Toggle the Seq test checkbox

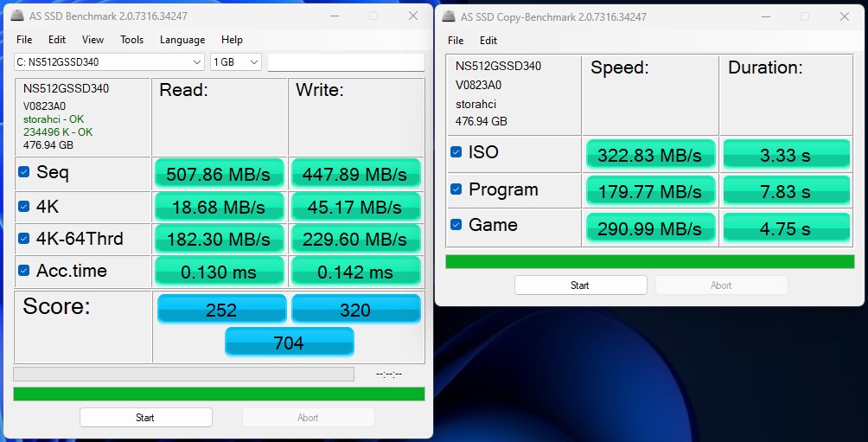24,172
